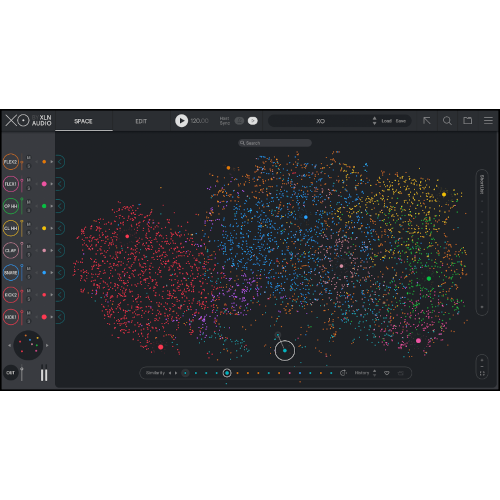Mute the CL HH channel
Screen dimensions: 500x500
pyautogui.click(x=29, y=224)
